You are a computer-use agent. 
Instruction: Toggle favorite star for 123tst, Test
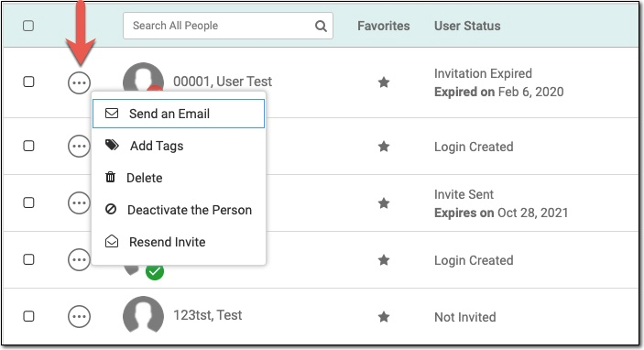pyautogui.click(x=384, y=316)
